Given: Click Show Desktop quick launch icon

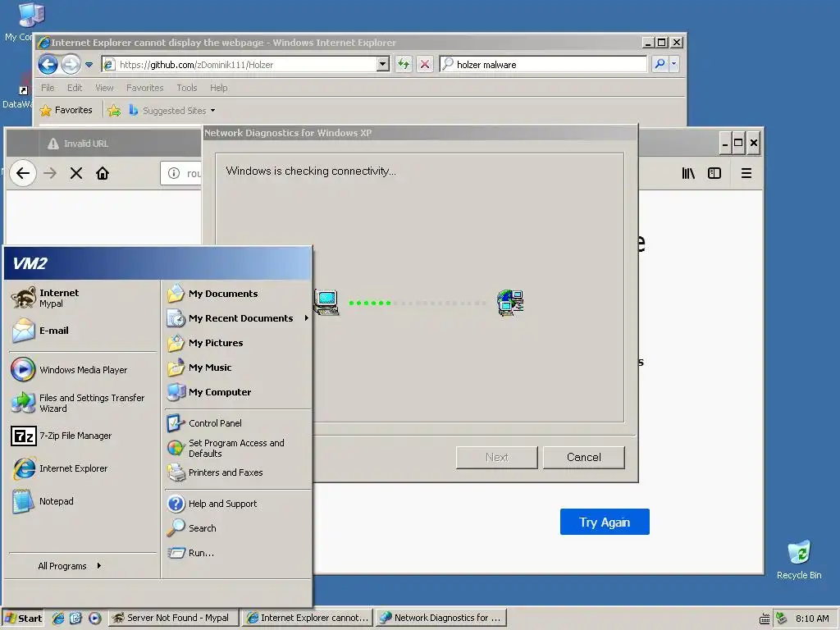Looking at the screenshot, I should 75,619.
